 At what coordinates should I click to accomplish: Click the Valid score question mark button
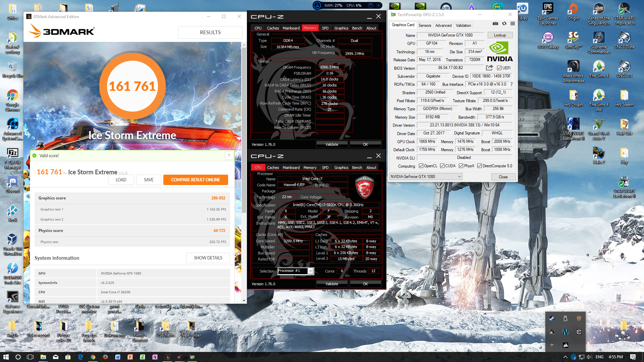coord(229,156)
